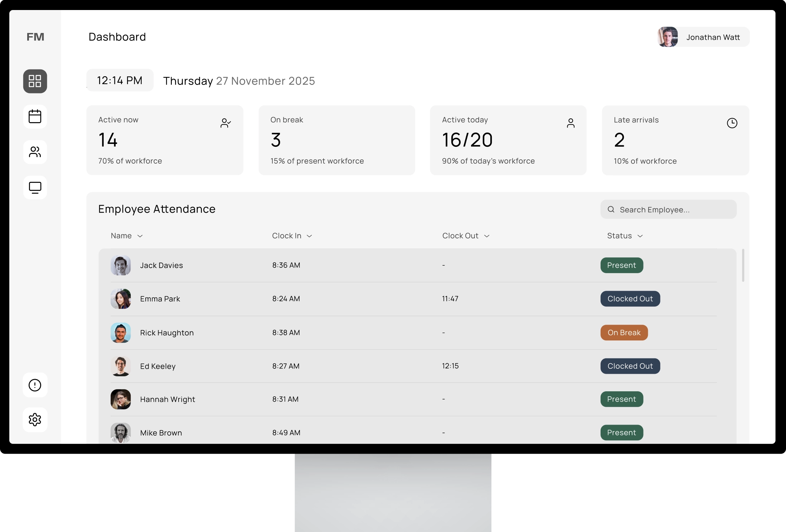Sort by Name column dropdown
The width and height of the screenshot is (786, 532).
click(140, 236)
